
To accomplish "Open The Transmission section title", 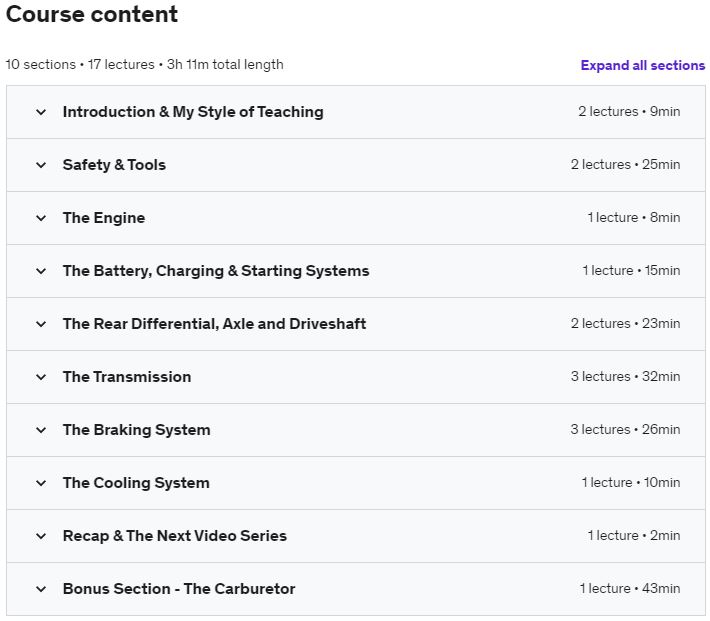I will [126, 377].
